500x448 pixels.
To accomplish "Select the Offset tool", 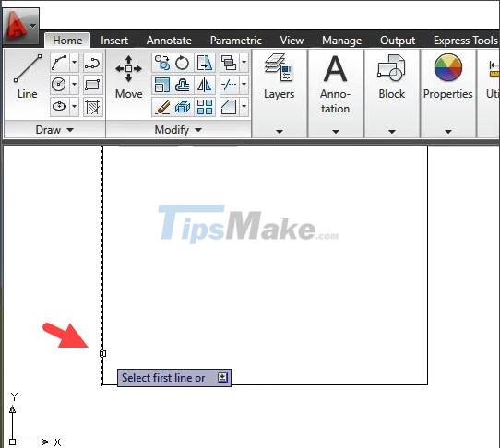I will (x=183, y=85).
